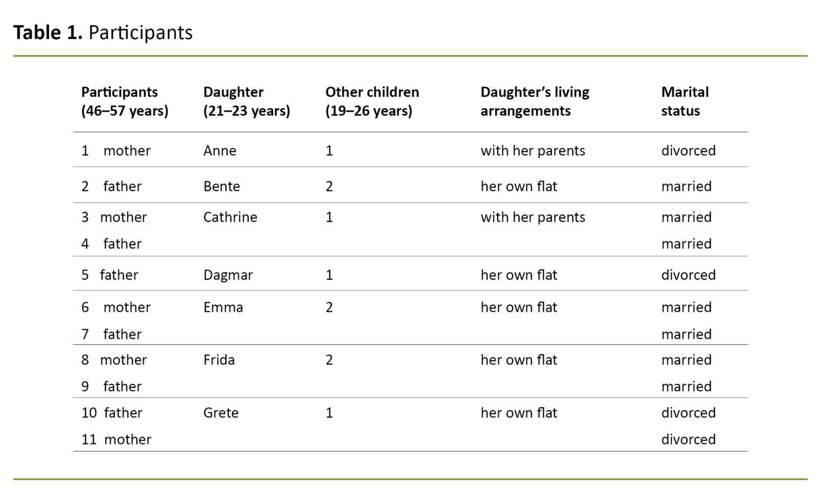Click participant '7 father' cell
Viewport: 821px width, 504px height.
(x=111, y=334)
